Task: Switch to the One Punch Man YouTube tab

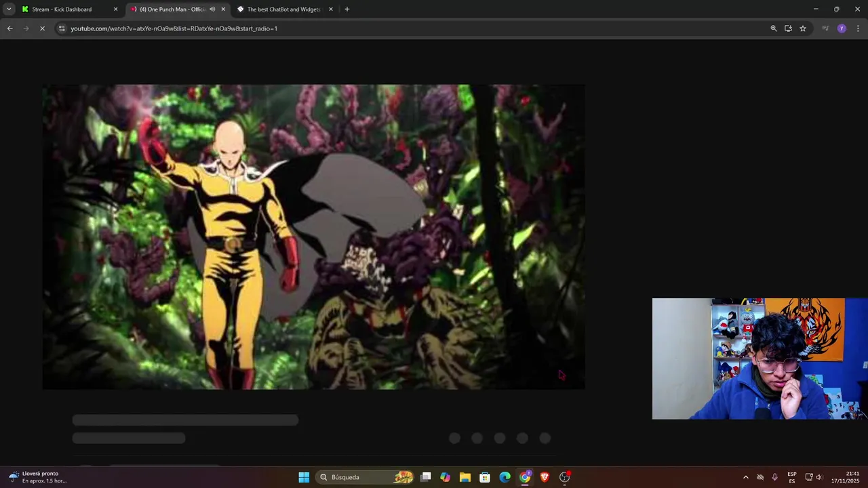Action: (x=172, y=9)
